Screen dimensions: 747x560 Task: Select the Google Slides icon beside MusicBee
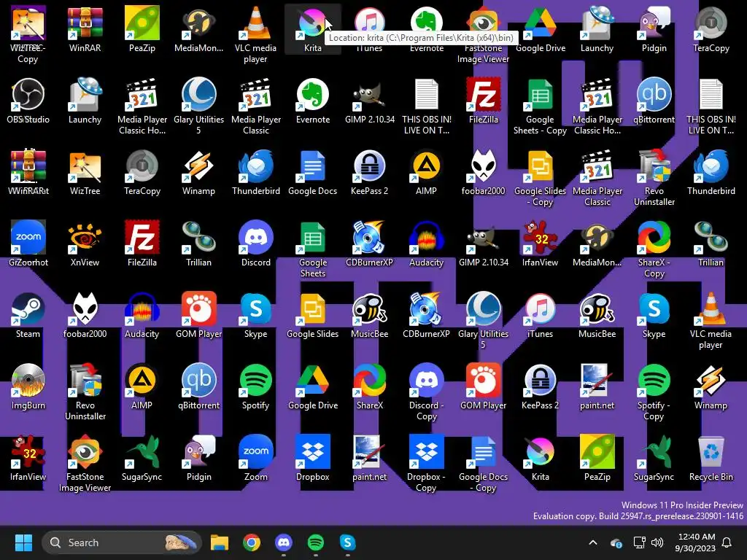tap(312, 315)
